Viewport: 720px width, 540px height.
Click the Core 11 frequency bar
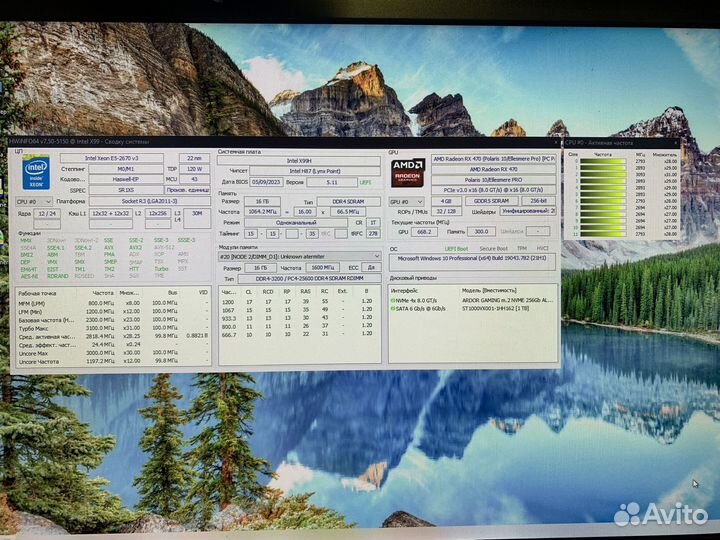pyautogui.click(x=603, y=236)
